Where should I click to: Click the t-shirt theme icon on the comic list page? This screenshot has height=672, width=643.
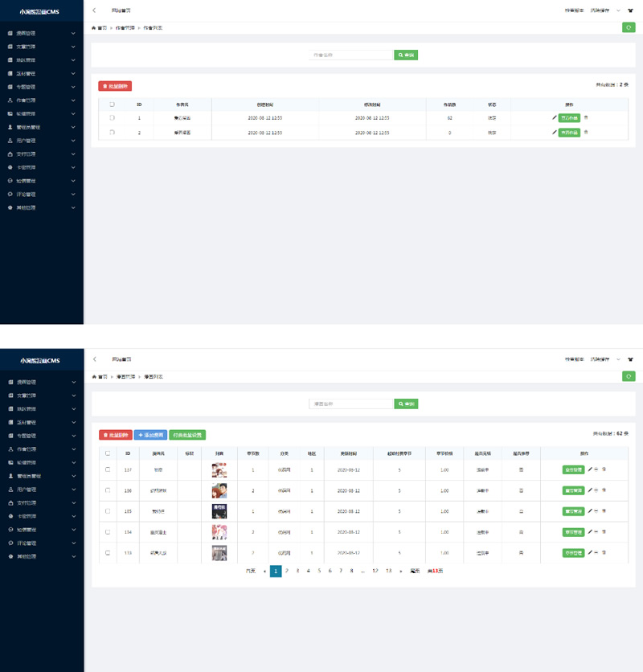click(x=630, y=359)
